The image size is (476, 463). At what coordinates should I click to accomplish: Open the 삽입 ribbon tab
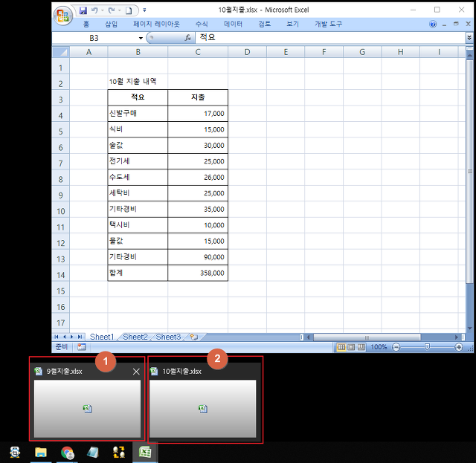[111, 24]
